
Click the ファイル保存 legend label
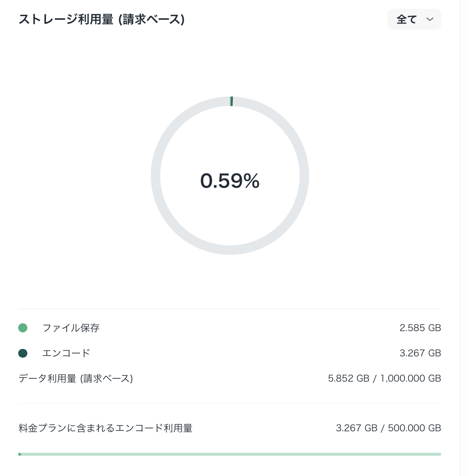(x=71, y=328)
